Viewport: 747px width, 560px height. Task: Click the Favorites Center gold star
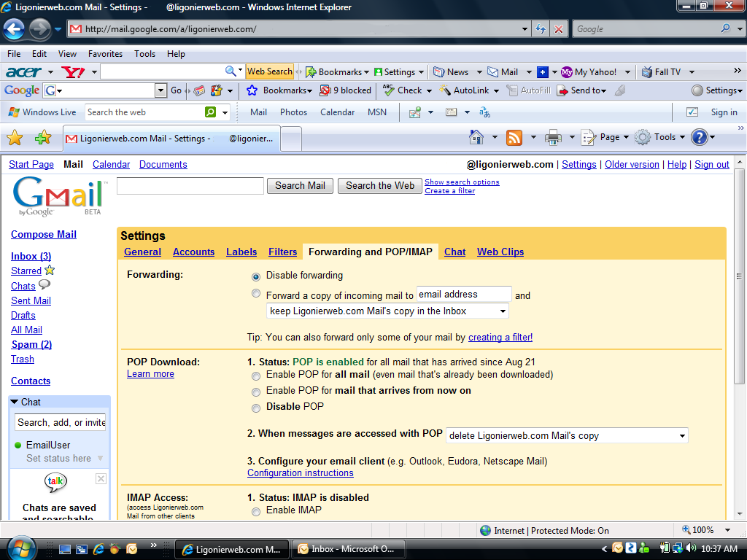15,138
